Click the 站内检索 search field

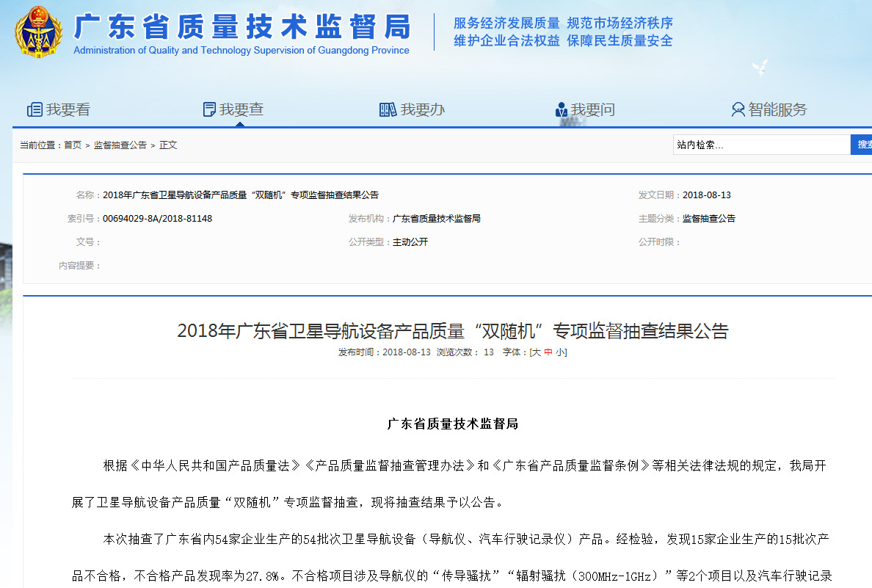point(761,145)
